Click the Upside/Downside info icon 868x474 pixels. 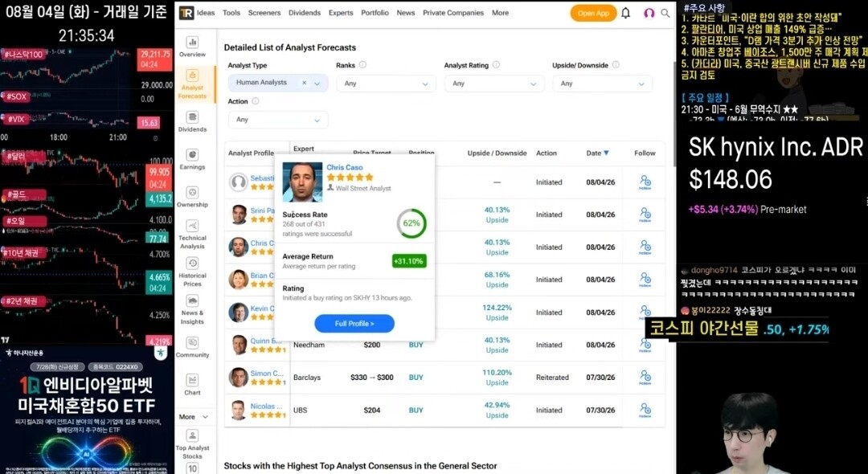[x=616, y=65]
